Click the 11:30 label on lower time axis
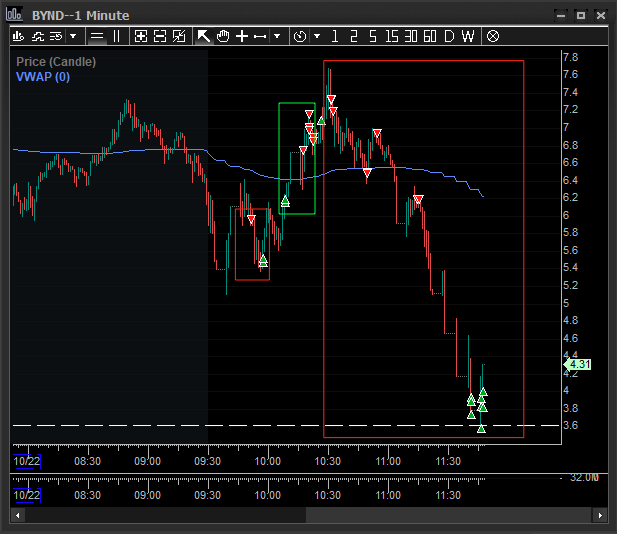 point(448,495)
